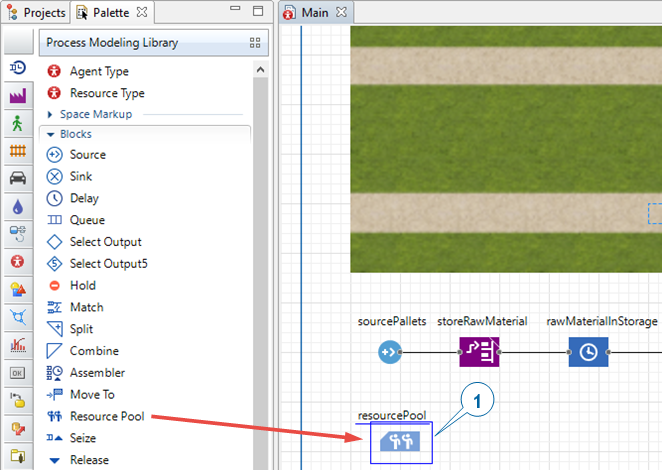Viewport: 662px width, 470px height.
Task: Select the rawMaterialInStorage delay block
Action: [589, 352]
